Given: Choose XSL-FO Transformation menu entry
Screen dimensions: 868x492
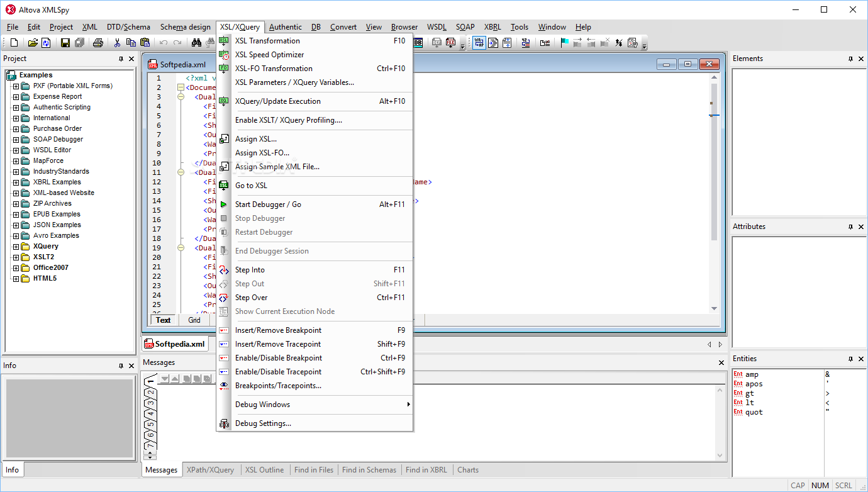Looking at the screenshot, I should (x=314, y=69).
